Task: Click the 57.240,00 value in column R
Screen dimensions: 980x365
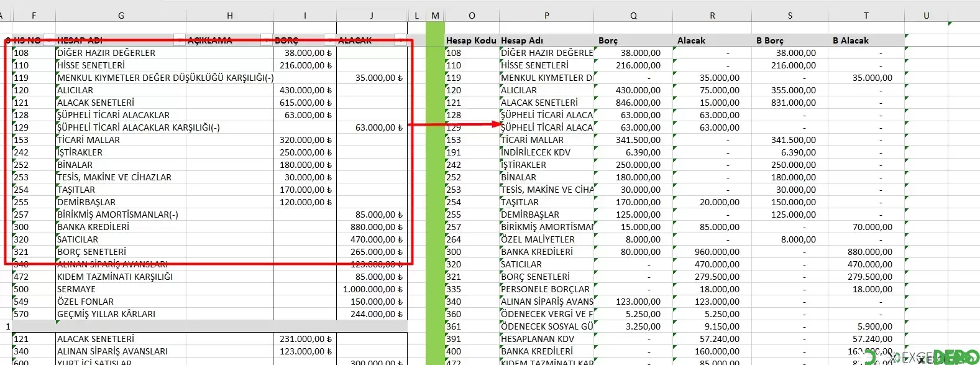Action: tap(712, 339)
